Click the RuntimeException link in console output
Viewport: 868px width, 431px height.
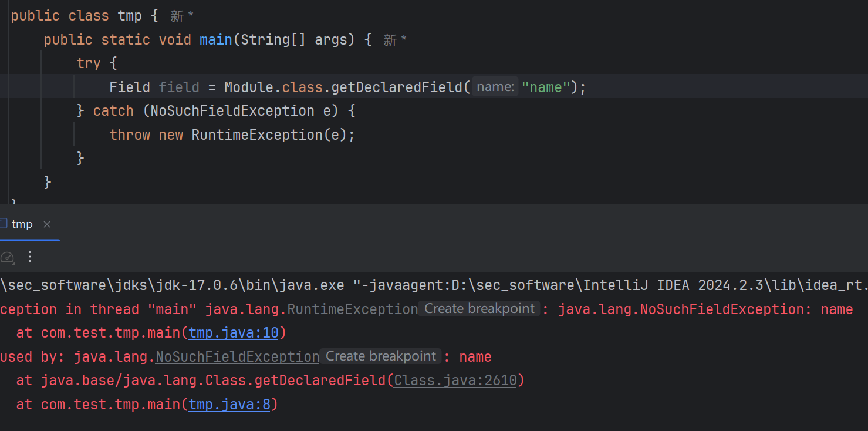click(352, 309)
